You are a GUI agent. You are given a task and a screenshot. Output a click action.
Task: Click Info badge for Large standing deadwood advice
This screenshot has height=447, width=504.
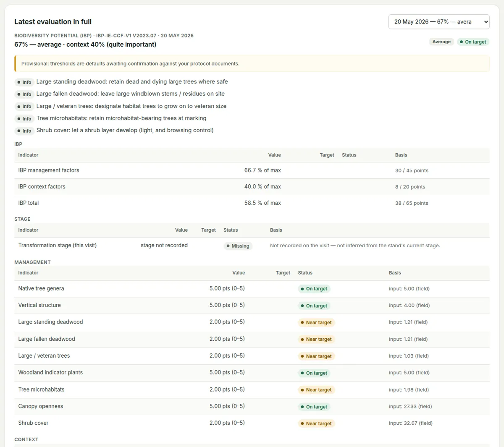click(x=24, y=82)
